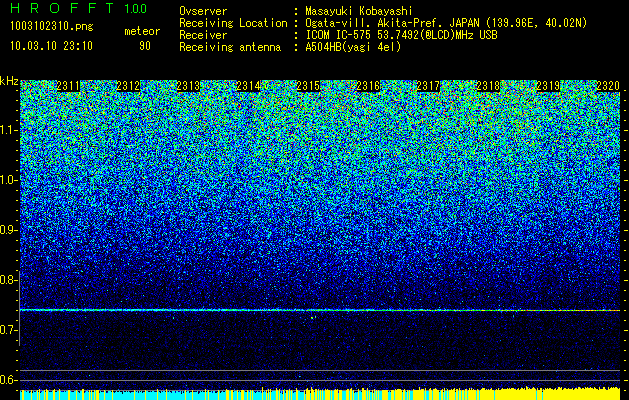Click the 2316 time marker
629x400 pixels.
click(x=368, y=86)
